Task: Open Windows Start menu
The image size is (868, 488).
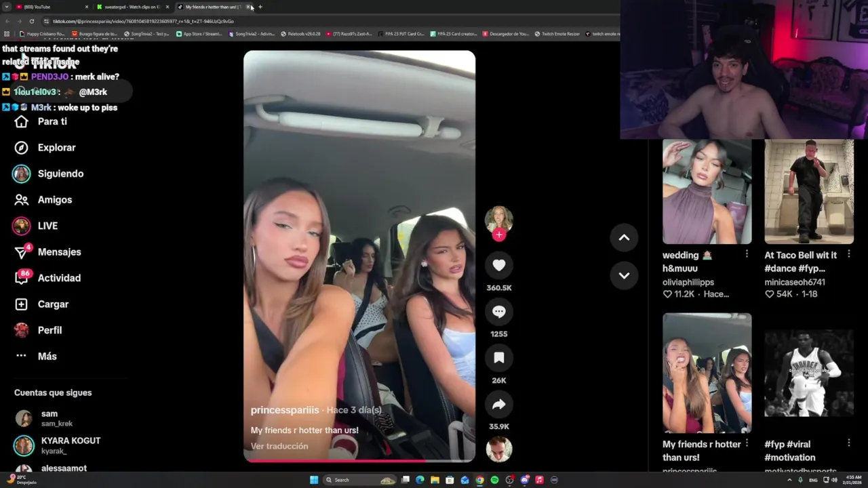Action: pyautogui.click(x=314, y=480)
